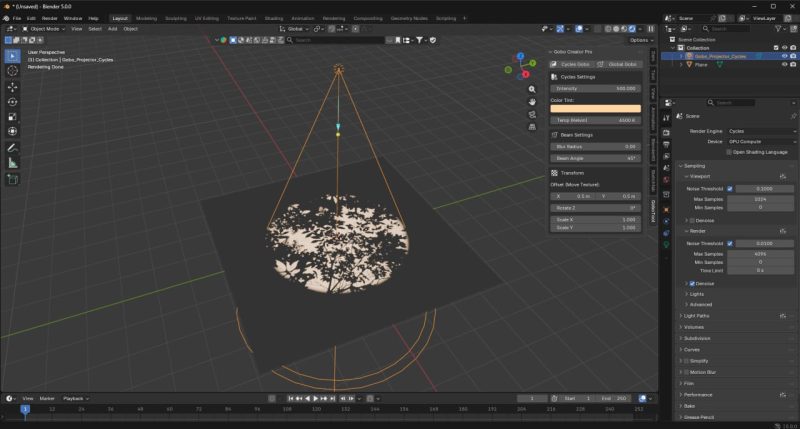
Task: Select the Move tool in the toolbar
Action: pos(13,86)
